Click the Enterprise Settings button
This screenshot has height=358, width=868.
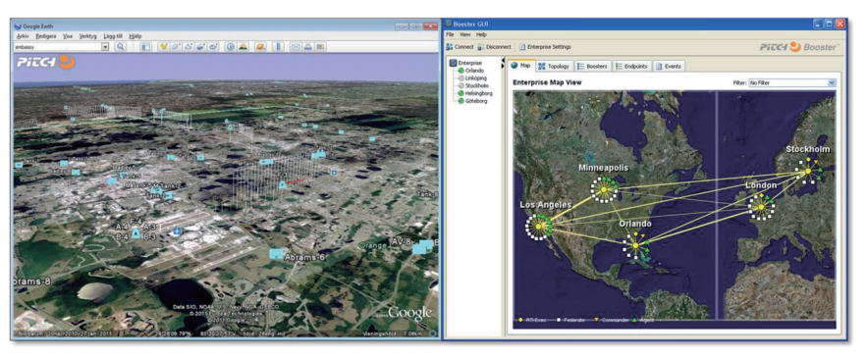pos(545,47)
